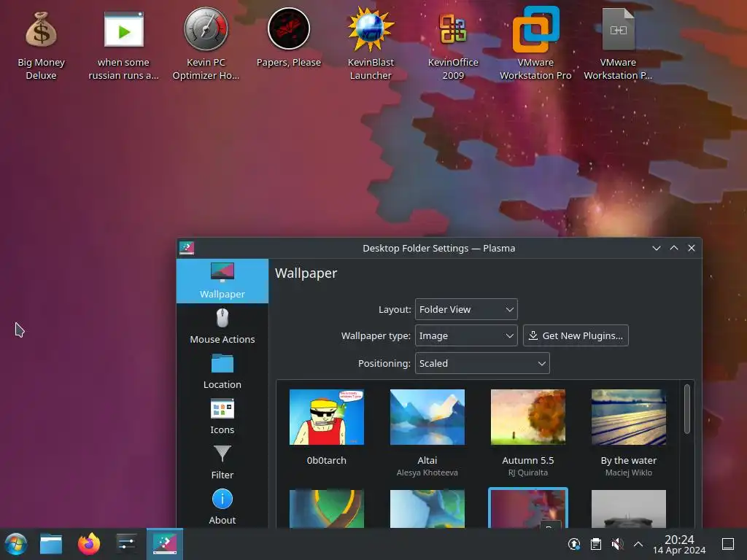The width and height of the screenshot is (747, 560).
Task: Launch KevinBlast Launcher icon
Action: pyautogui.click(x=371, y=44)
